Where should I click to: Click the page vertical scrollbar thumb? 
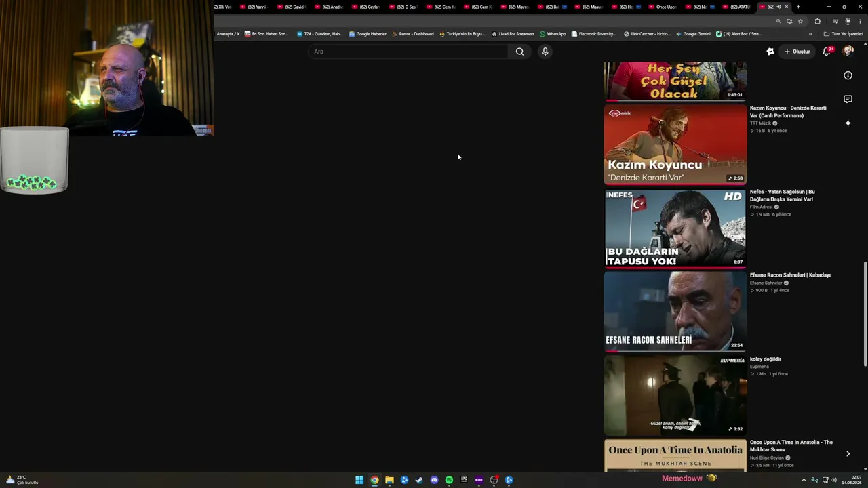(865, 315)
